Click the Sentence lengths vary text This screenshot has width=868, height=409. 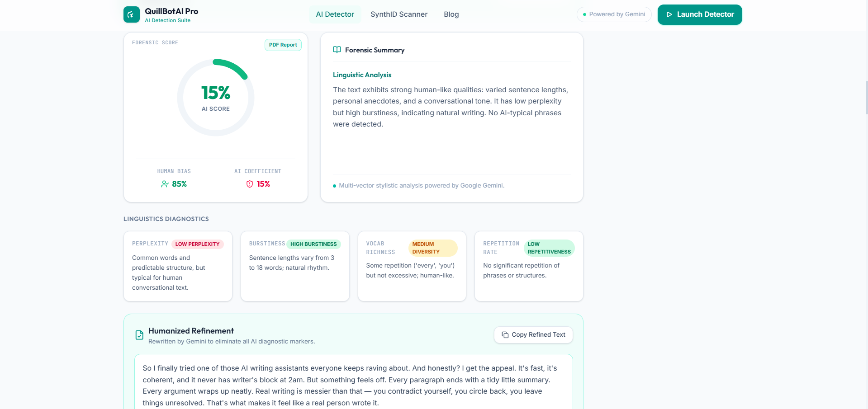tap(292, 263)
